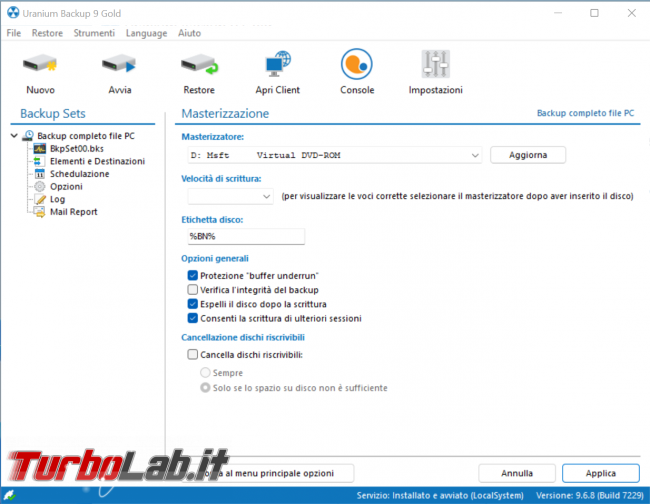Select Log tree item
Image resolution: width=650 pixels, height=504 pixels.
[x=58, y=199]
